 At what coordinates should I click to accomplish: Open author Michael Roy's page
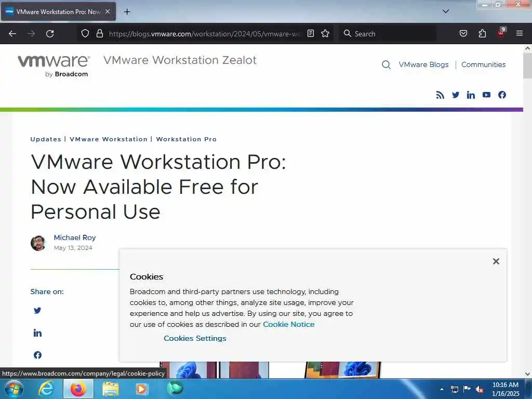point(75,237)
